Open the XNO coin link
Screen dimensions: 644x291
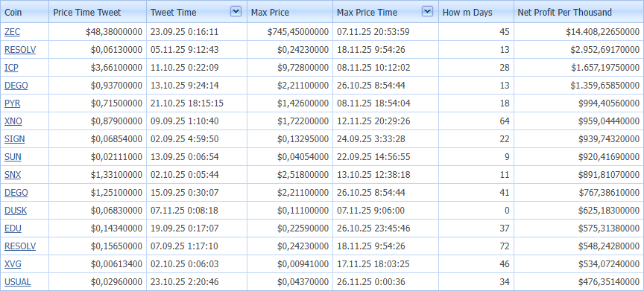click(x=13, y=121)
